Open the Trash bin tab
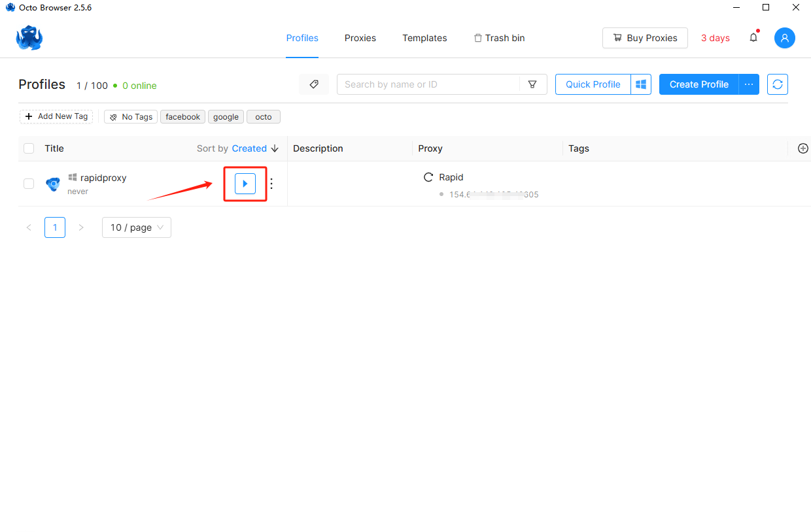811x532 pixels. (499, 38)
